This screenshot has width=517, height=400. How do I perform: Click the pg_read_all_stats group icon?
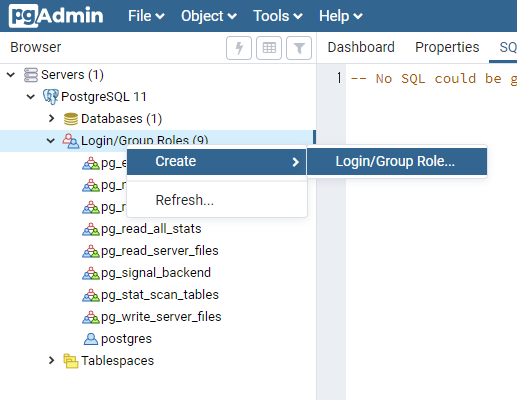pos(91,229)
